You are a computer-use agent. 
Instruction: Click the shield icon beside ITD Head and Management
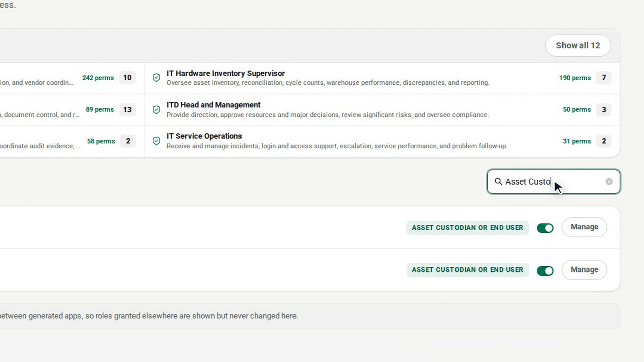(x=156, y=110)
